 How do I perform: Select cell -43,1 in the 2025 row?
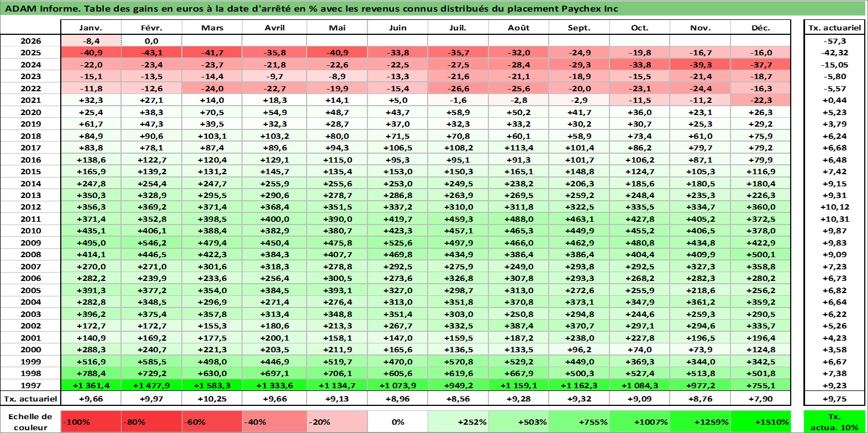coord(151,53)
